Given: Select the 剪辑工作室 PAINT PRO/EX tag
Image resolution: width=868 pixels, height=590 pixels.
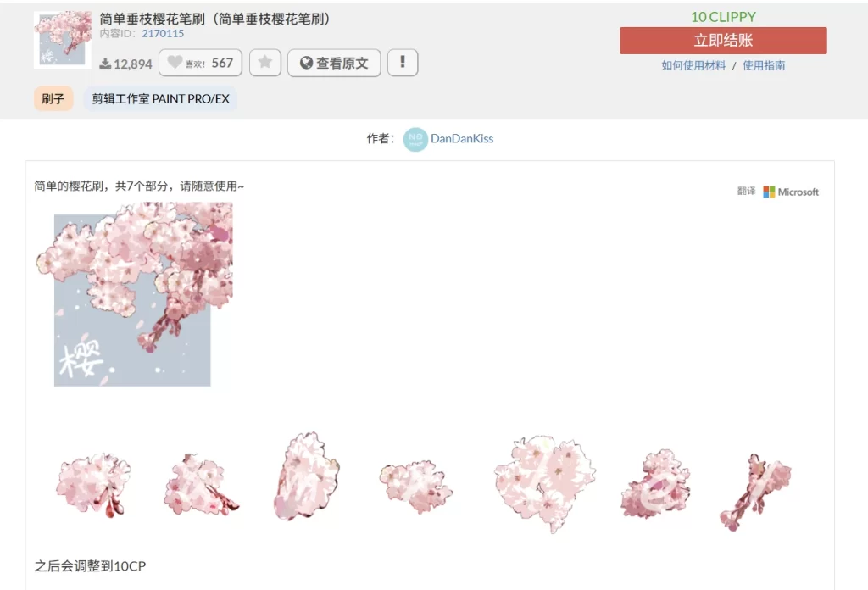Looking at the screenshot, I should click(161, 99).
